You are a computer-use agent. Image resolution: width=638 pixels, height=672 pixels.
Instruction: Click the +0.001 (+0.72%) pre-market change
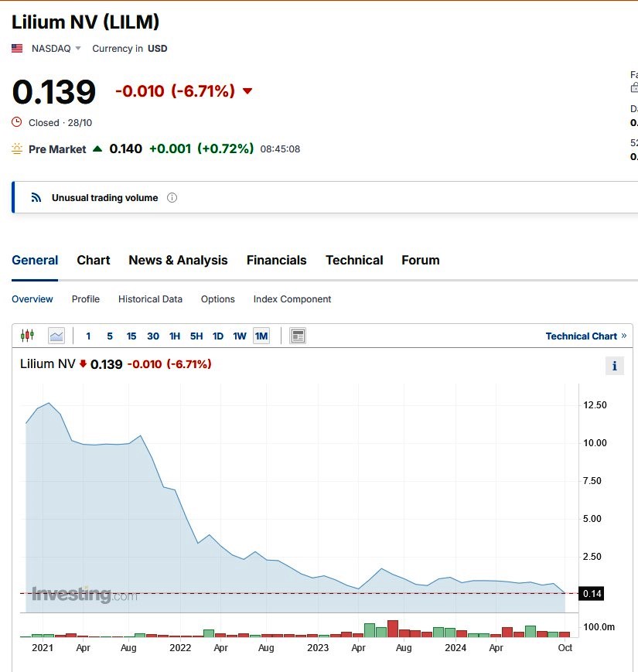(x=201, y=148)
